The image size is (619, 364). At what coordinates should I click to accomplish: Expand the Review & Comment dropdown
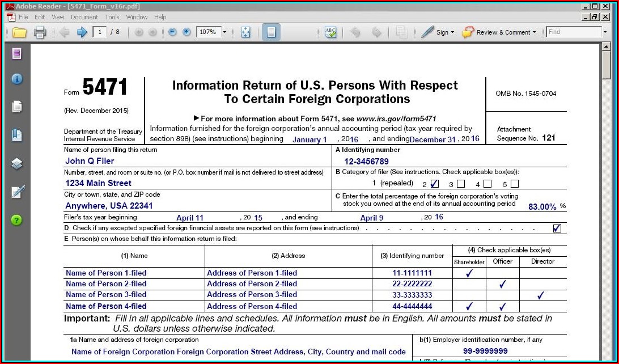534,32
